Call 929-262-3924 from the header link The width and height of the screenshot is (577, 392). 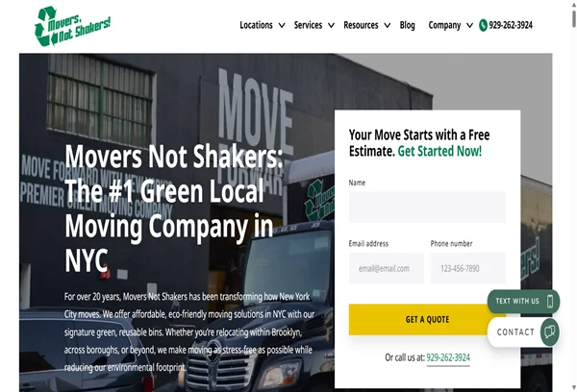tap(511, 25)
